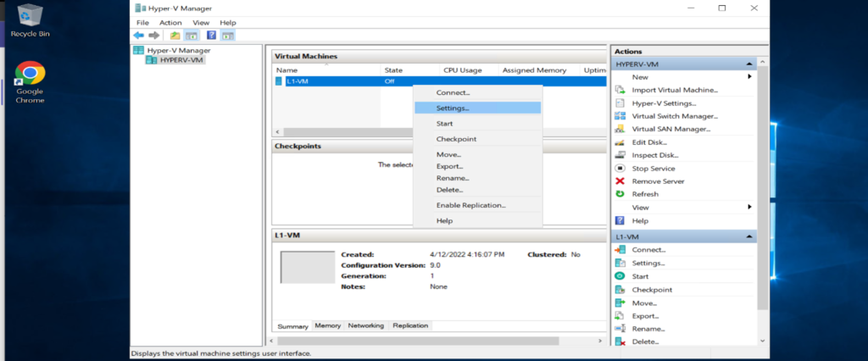Click the green Refresh icon in Actions
Viewport: 868px width, 361px height.
coord(620,194)
